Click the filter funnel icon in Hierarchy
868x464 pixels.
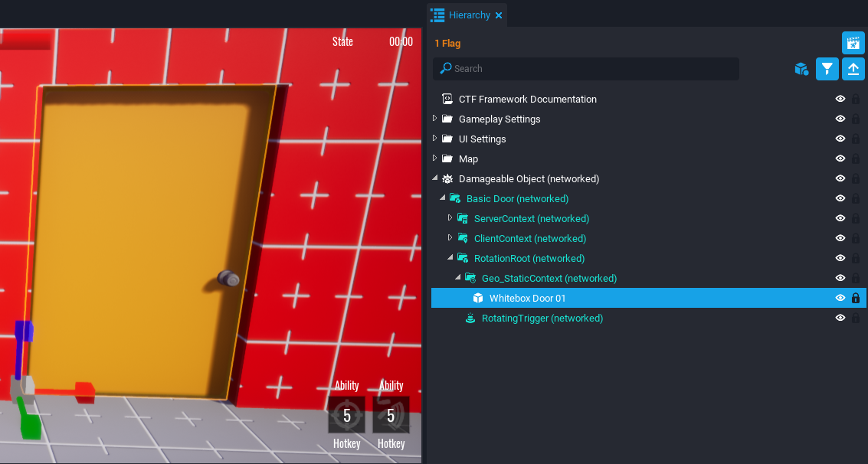pyautogui.click(x=827, y=69)
